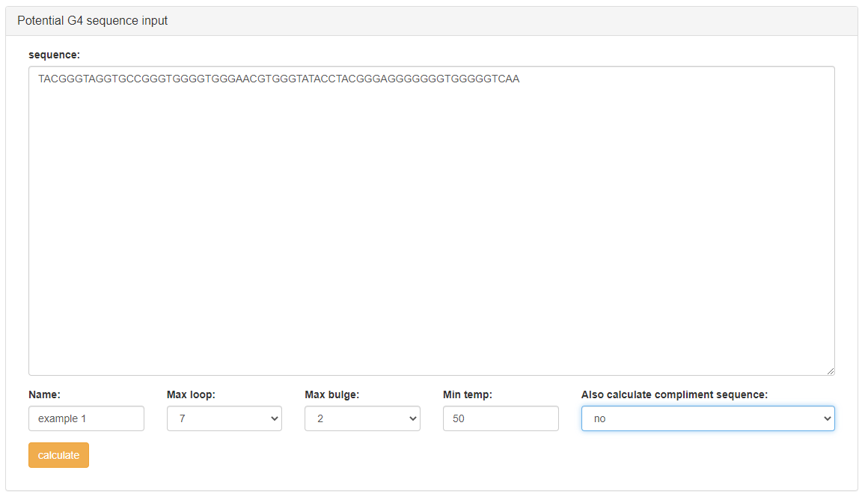This screenshot has width=868, height=503.
Task: Open the Max bulge dropdown
Action: point(362,418)
